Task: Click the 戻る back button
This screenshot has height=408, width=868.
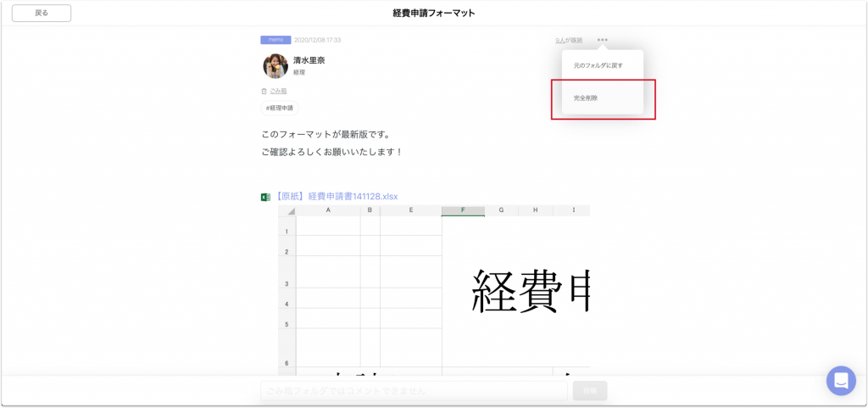Action: tap(42, 14)
